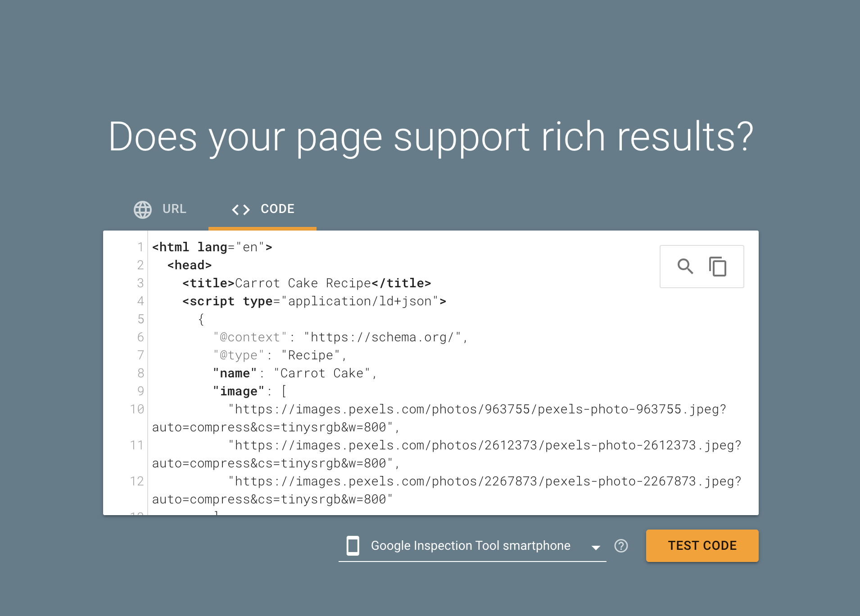Place cursor on the html lang line

pyautogui.click(x=212, y=247)
